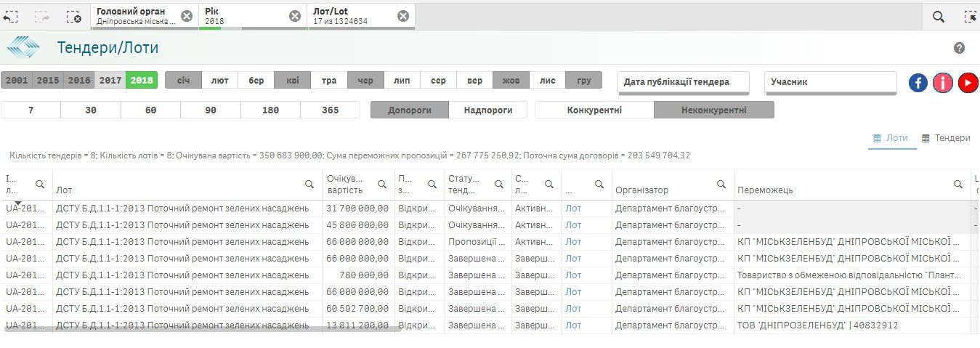Click the step back selection icon
This screenshot has height=348, width=980.
10,16
